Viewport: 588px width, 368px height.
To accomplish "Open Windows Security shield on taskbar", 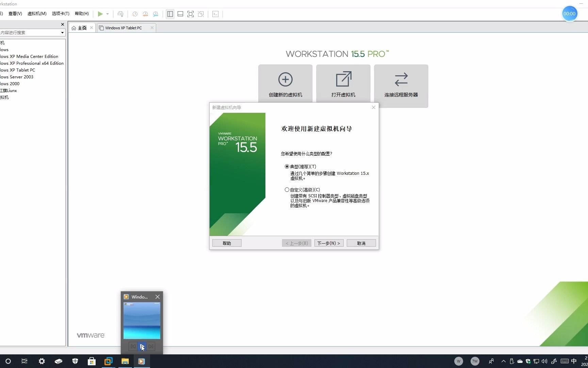I will click(x=75, y=361).
